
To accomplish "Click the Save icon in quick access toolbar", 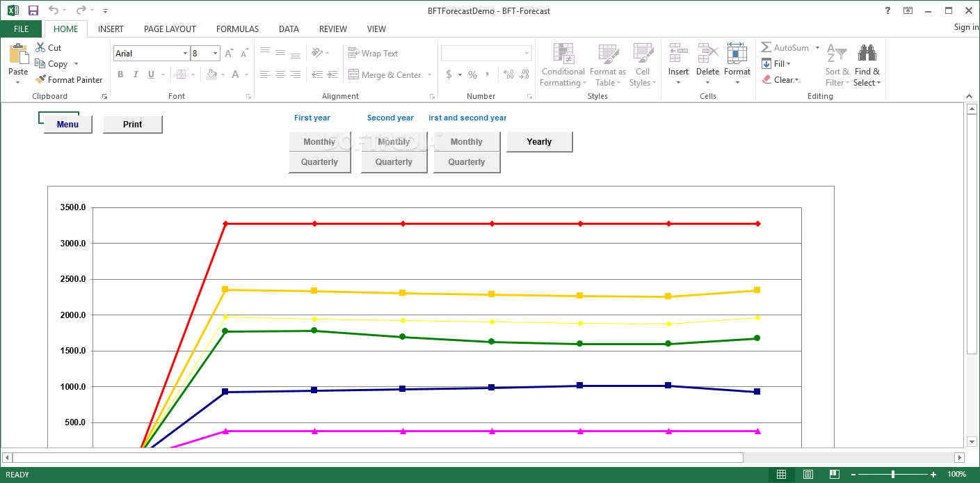I will [x=33, y=10].
